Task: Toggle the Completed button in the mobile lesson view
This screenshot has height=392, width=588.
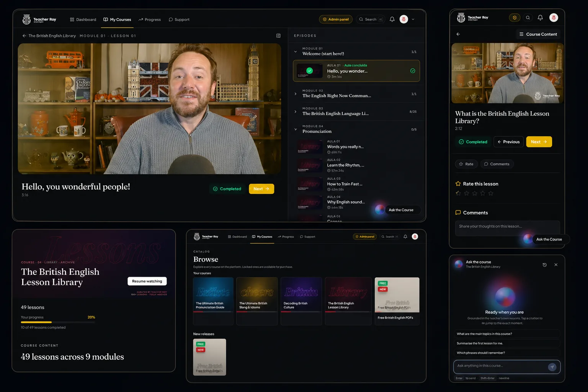Action: (473, 142)
